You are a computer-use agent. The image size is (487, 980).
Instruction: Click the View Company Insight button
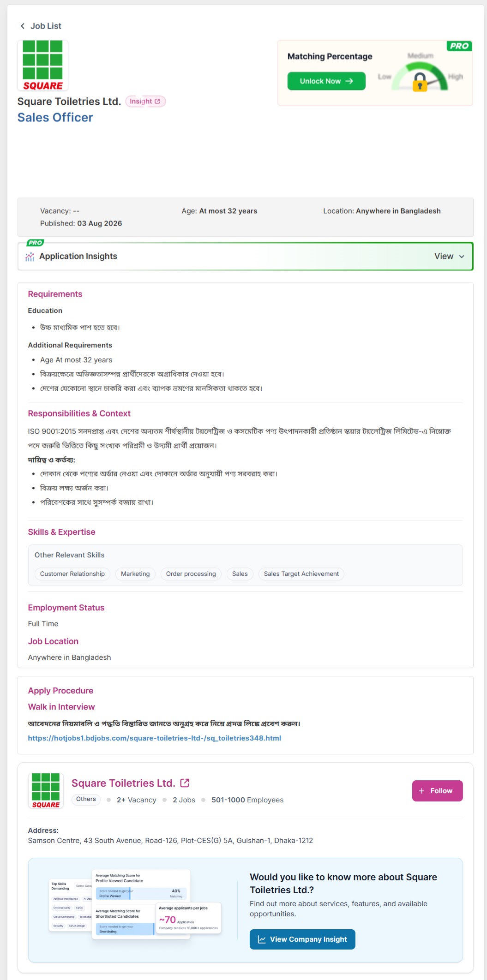[302, 939]
